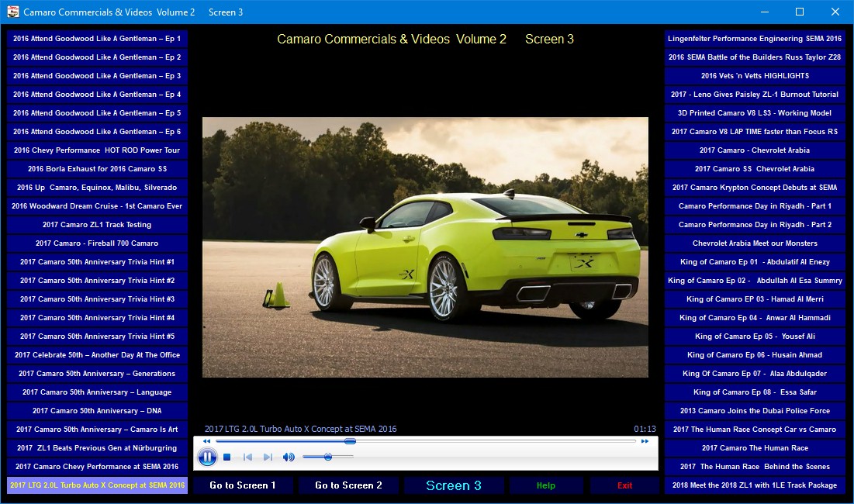The width and height of the screenshot is (854, 504).
Task: Stop video playback
Action: [227, 457]
